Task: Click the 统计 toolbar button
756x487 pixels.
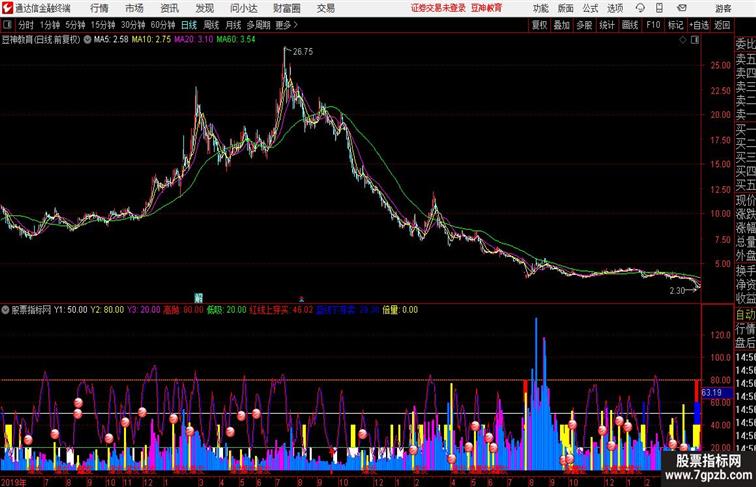Action: (x=607, y=25)
